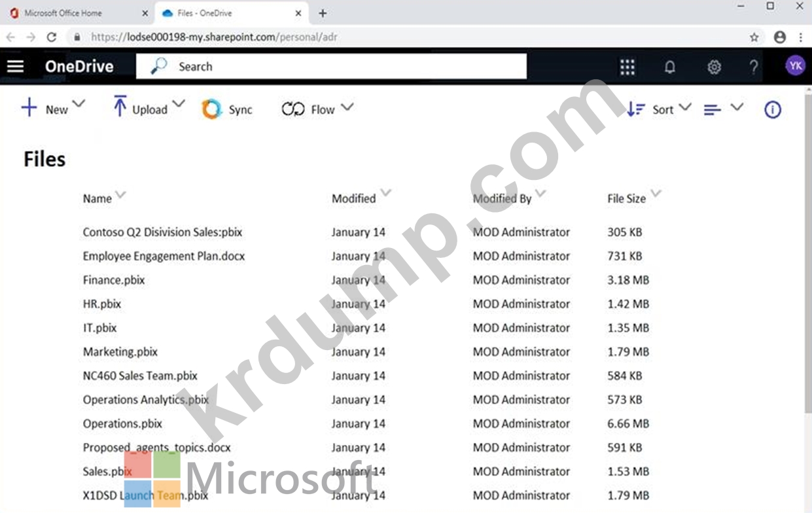Screen dimensions: 812x513
Task: Open Proposed_agents_topics.docx
Action: [x=157, y=448]
